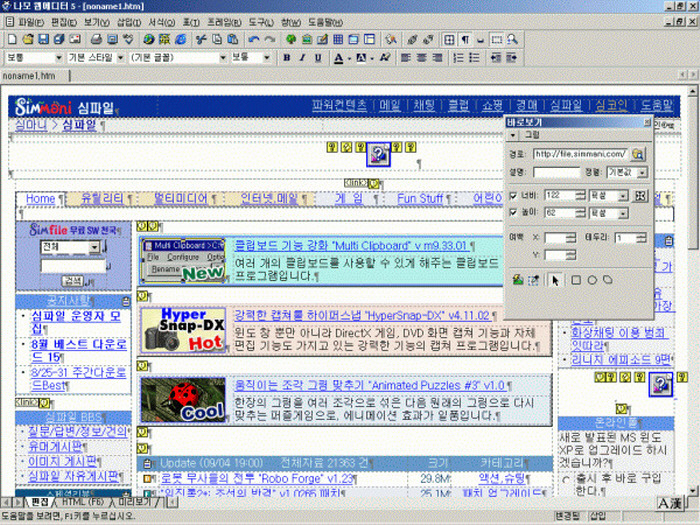This screenshot has width=700, height=525.
Task: Click the Print toolbar icon
Action: coord(96,39)
